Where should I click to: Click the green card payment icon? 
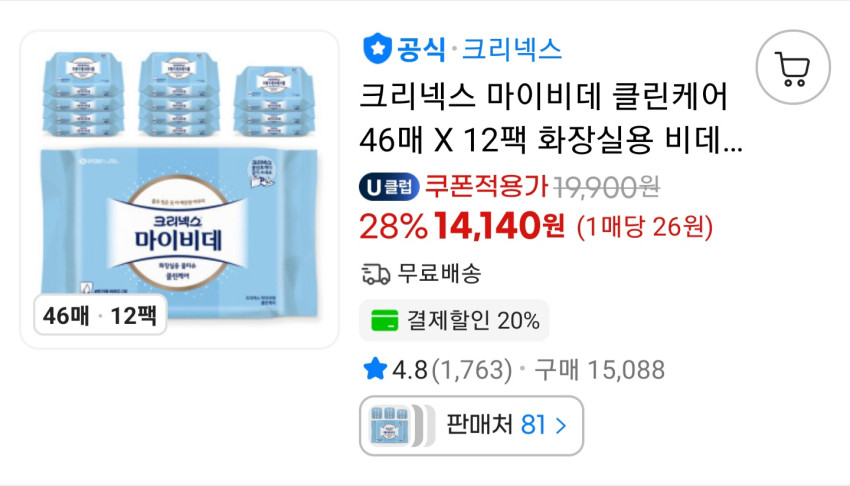(x=384, y=320)
